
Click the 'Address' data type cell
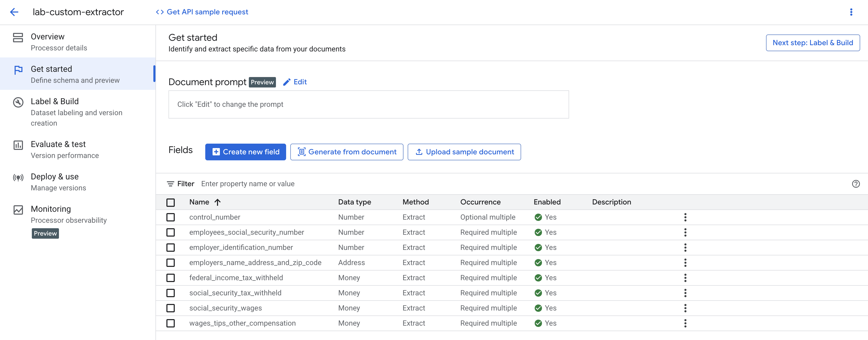[x=351, y=263]
